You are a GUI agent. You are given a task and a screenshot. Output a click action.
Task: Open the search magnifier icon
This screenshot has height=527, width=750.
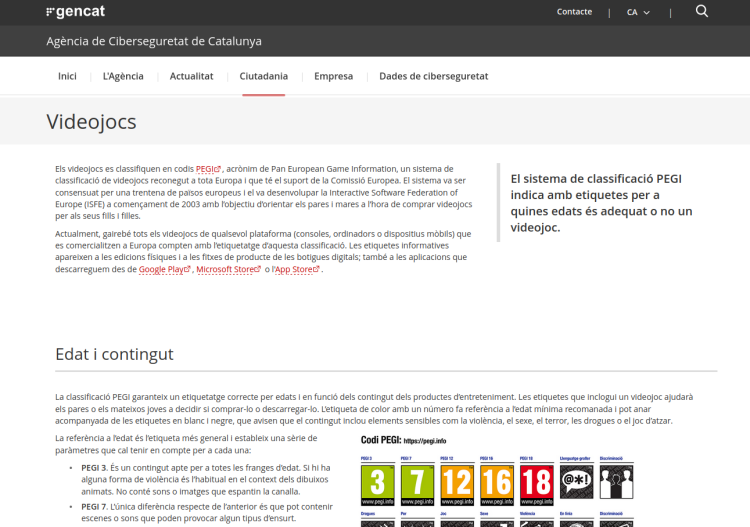(702, 11)
